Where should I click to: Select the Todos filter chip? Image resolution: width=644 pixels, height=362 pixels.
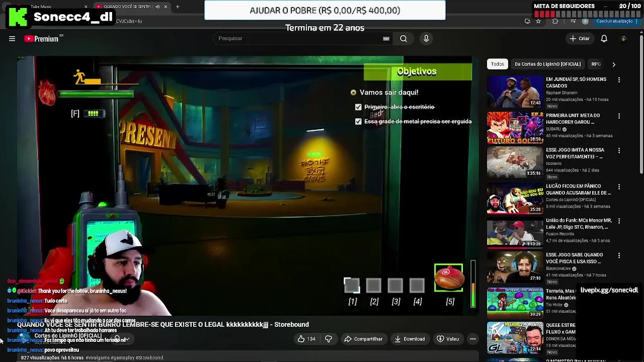(498, 64)
